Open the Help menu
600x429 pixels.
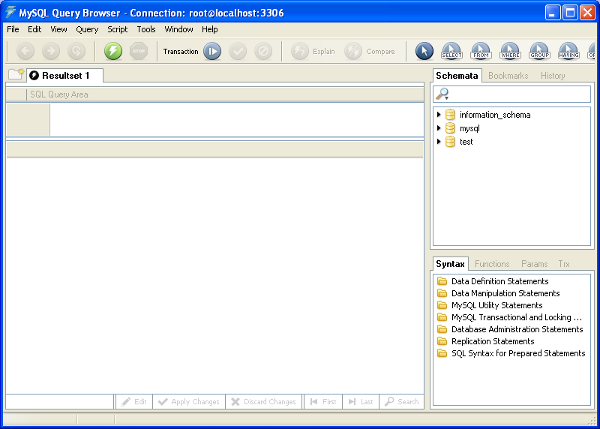click(x=210, y=29)
